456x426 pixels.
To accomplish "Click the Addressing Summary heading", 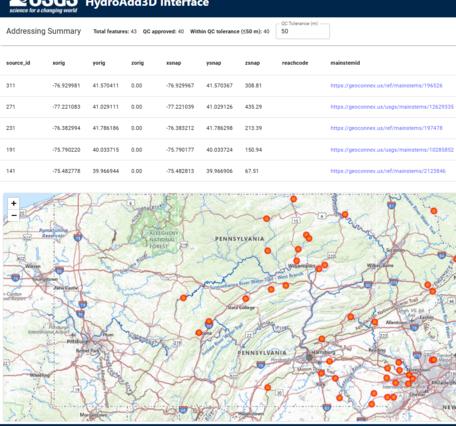I will [43, 31].
